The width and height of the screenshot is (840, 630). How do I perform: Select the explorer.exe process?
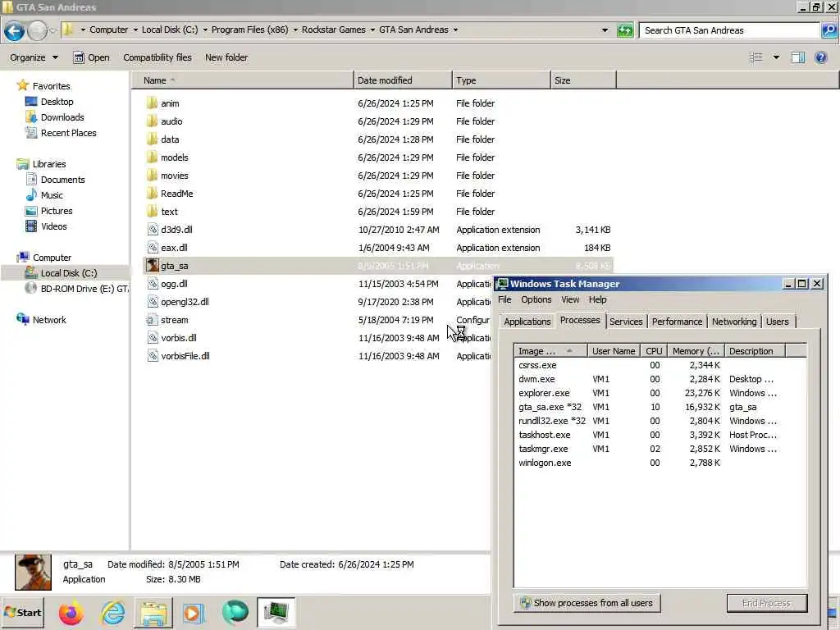point(660,393)
